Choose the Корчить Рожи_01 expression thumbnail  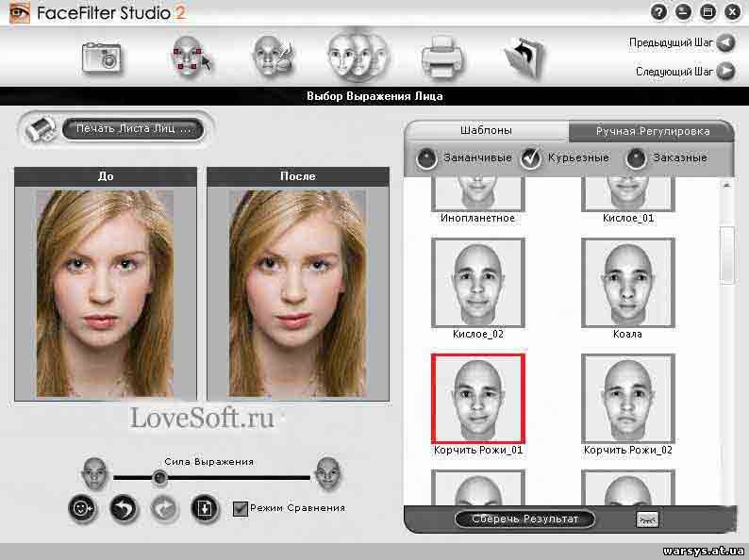[478, 399]
